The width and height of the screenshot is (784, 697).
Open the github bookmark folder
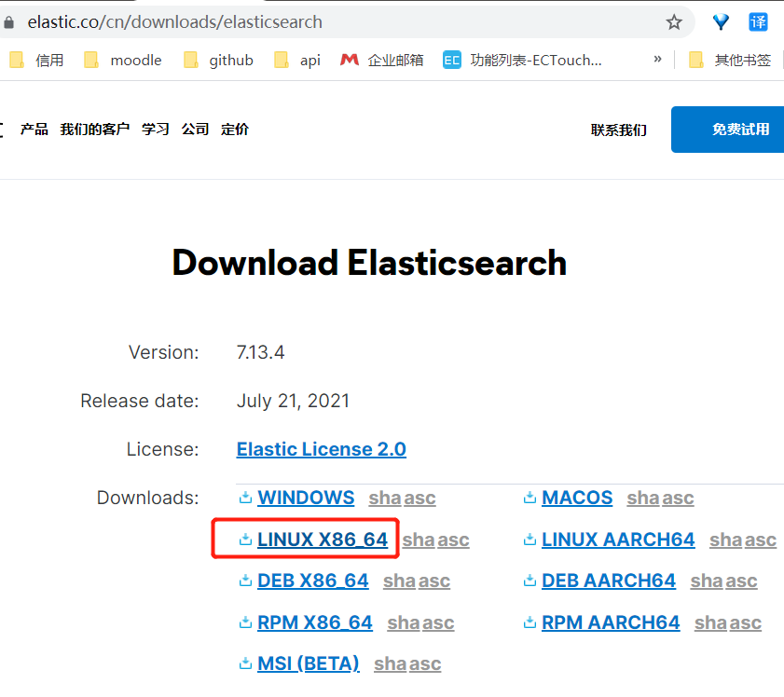coord(218,60)
